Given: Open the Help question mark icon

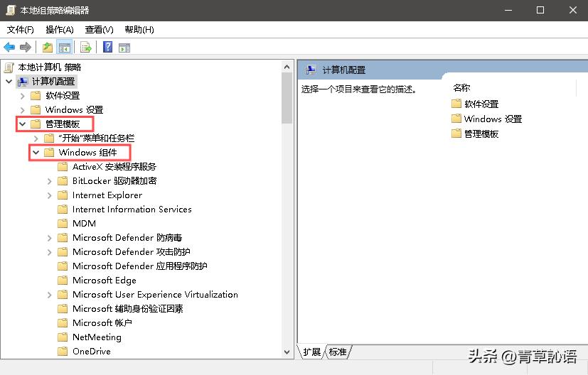Looking at the screenshot, I should coord(107,47).
